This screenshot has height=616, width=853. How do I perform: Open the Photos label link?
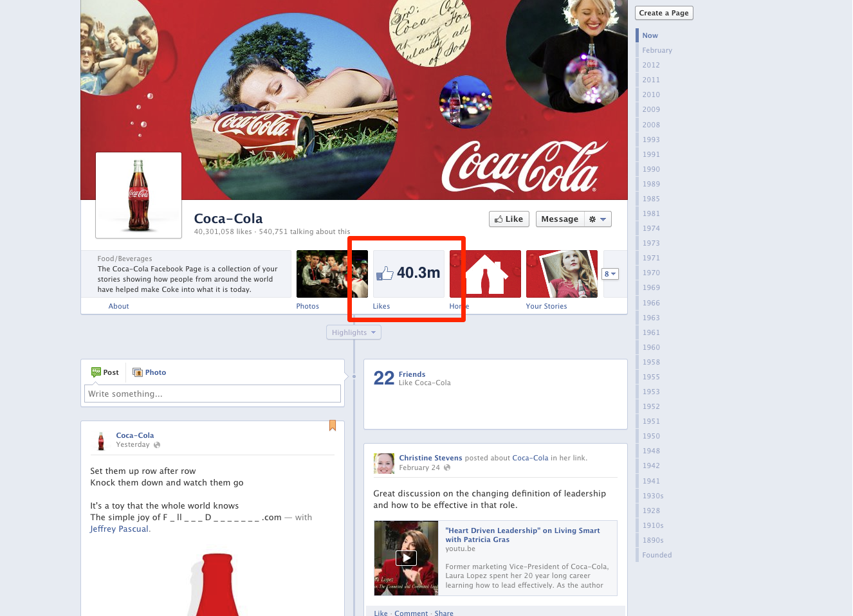pyautogui.click(x=307, y=306)
